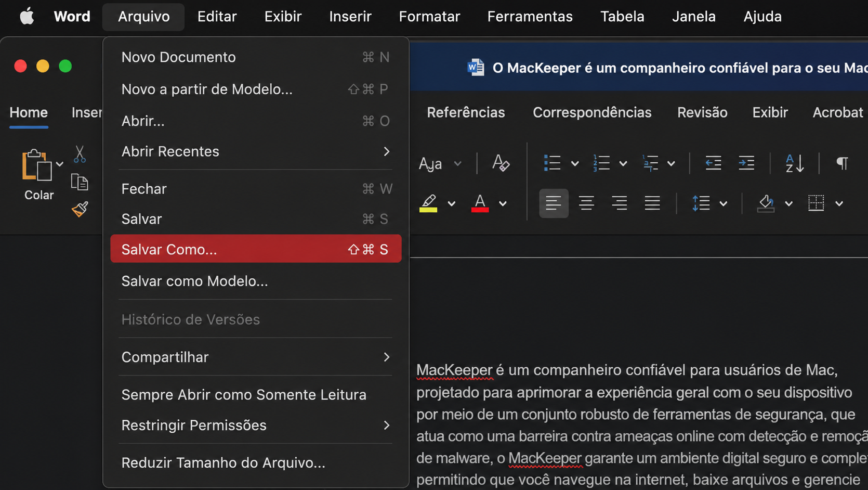This screenshot has height=490, width=868.
Task: Decrease indent icon
Action: click(713, 163)
